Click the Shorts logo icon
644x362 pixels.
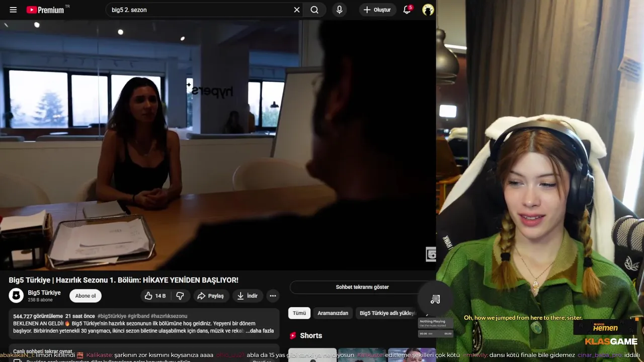293,335
